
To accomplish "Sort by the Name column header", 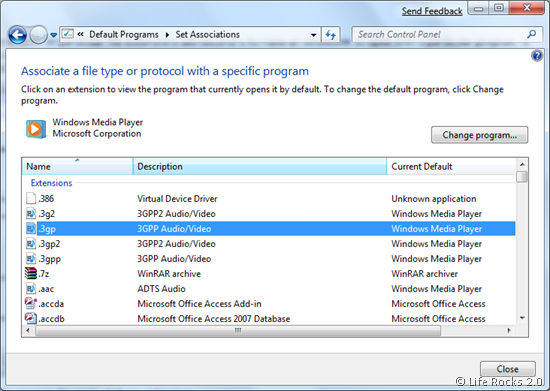I will (77, 166).
